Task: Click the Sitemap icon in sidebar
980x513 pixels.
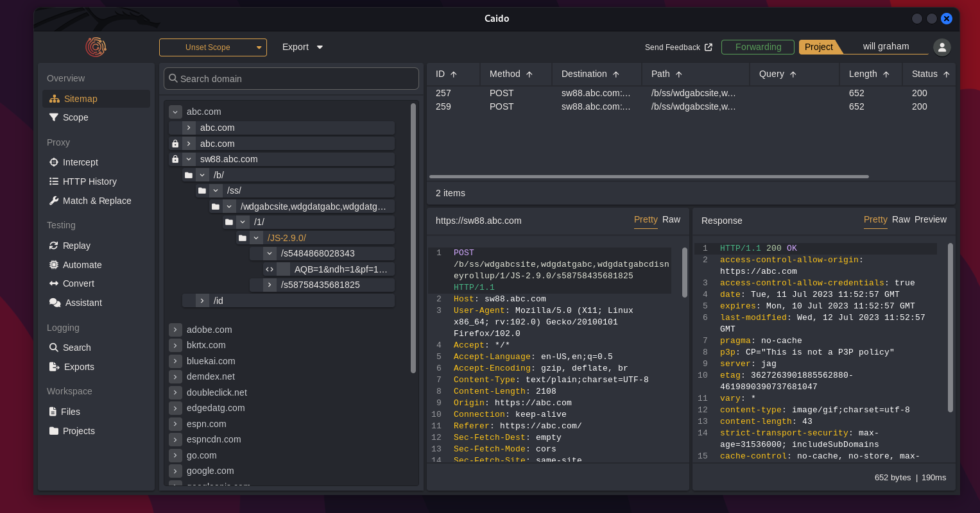Action: click(54, 99)
